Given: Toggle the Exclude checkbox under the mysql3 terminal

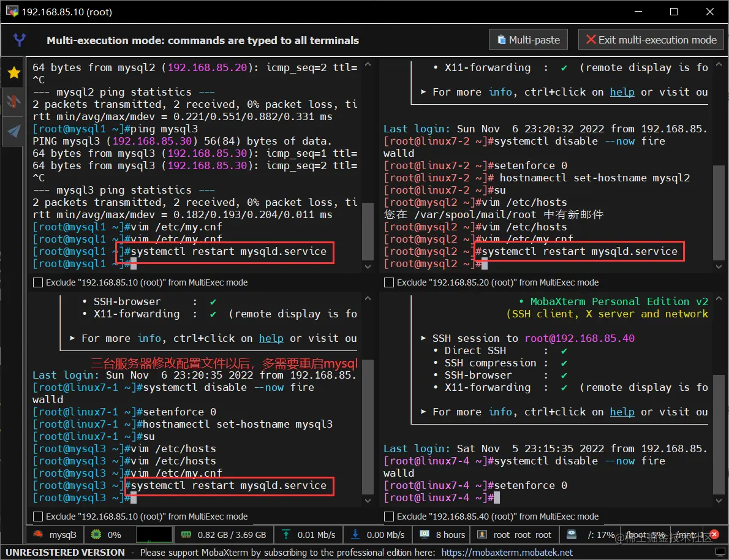Looking at the screenshot, I should (38, 516).
